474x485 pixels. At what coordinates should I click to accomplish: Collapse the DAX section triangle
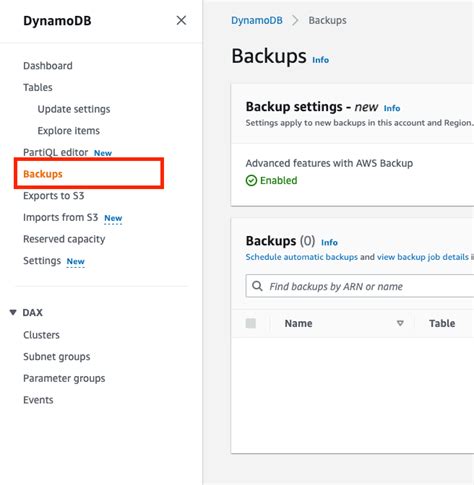[13, 312]
